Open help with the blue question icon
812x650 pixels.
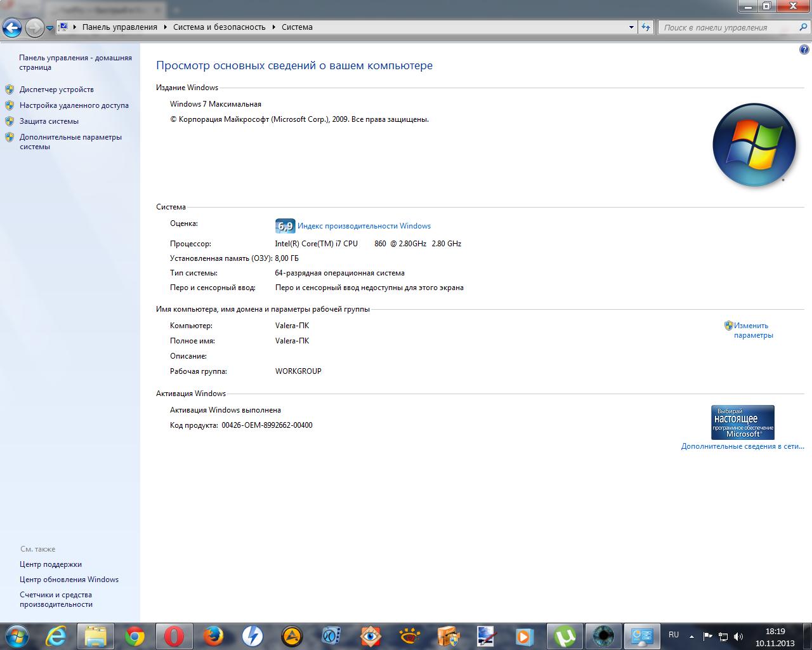click(x=804, y=50)
